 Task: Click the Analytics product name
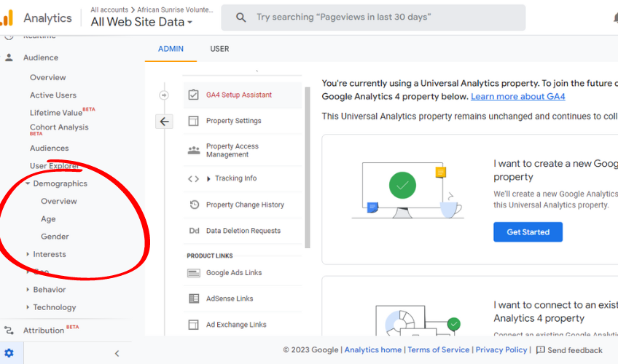tap(47, 18)
